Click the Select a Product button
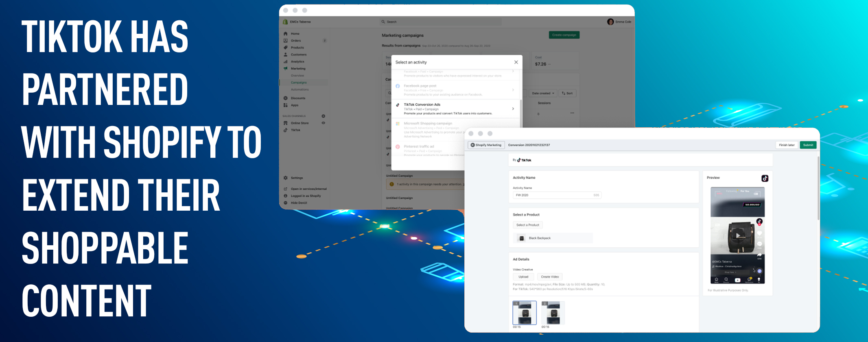The height and width of the screenshot is (342, 868). pyautogui.click(x=528, y=225)
